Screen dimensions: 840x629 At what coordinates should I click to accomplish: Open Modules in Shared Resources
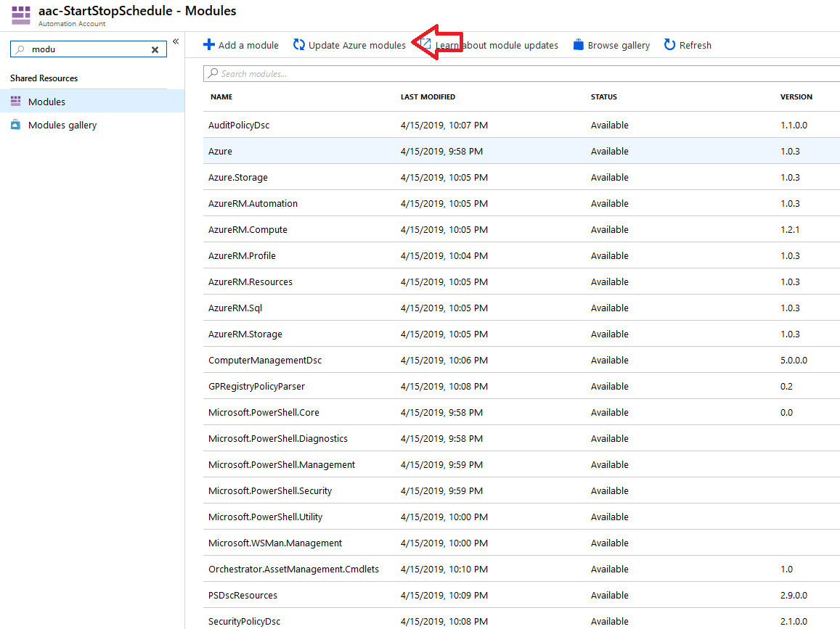click(x=92, y=101)
